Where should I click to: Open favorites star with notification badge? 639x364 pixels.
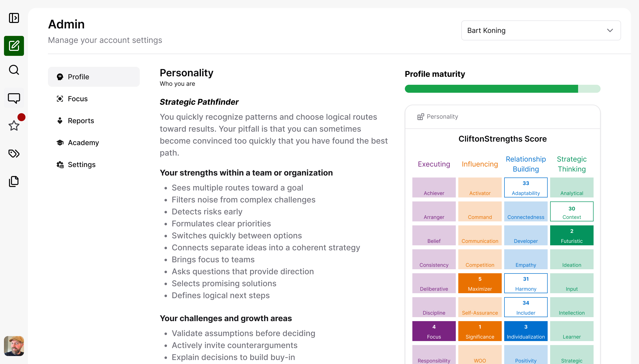(14, 125)
